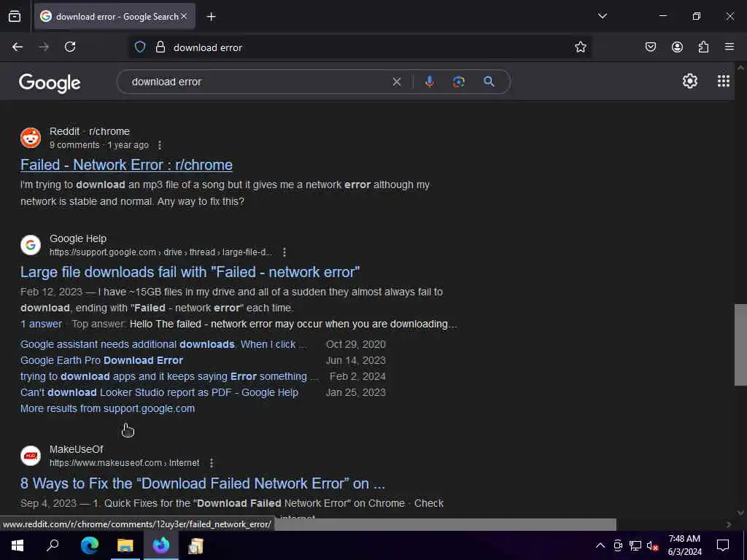
Task: Open options for Google Help result
Action: 285,252
